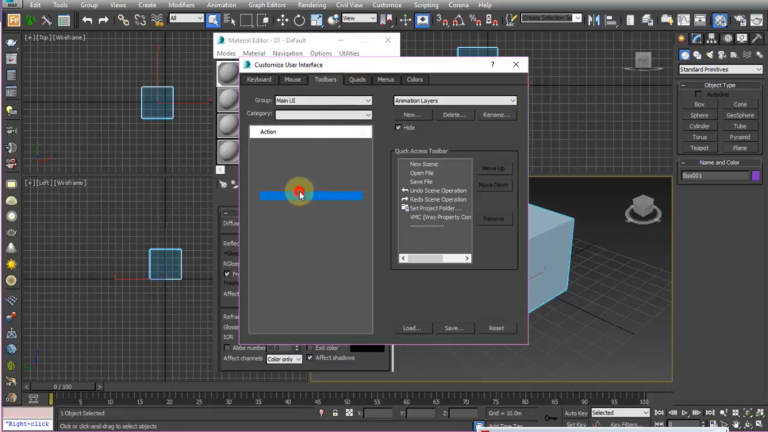Select the Shapes category icon in Create panel
This screenshot has height=432, width=768.
click(697, 55)
